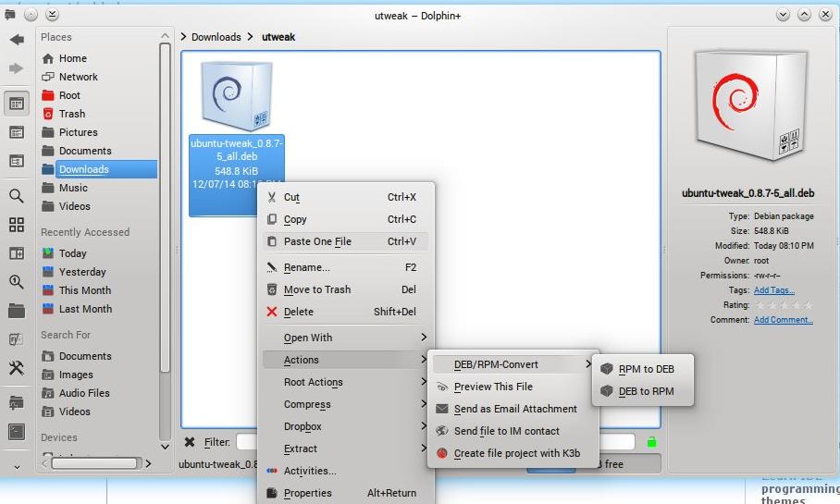Choose Send file to IM contact
Image resolution: width=840 pixels, height=504 pixels.
(x=513, y=431)
